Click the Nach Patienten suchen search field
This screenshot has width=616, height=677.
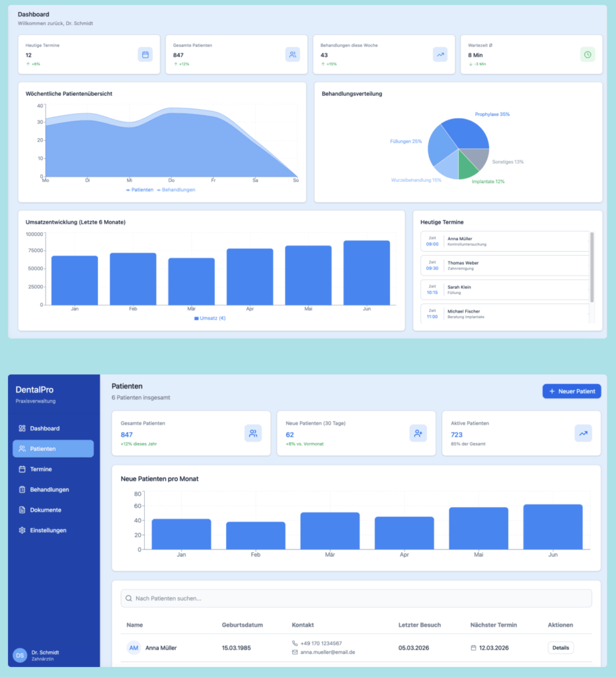[x=356, y=598]
